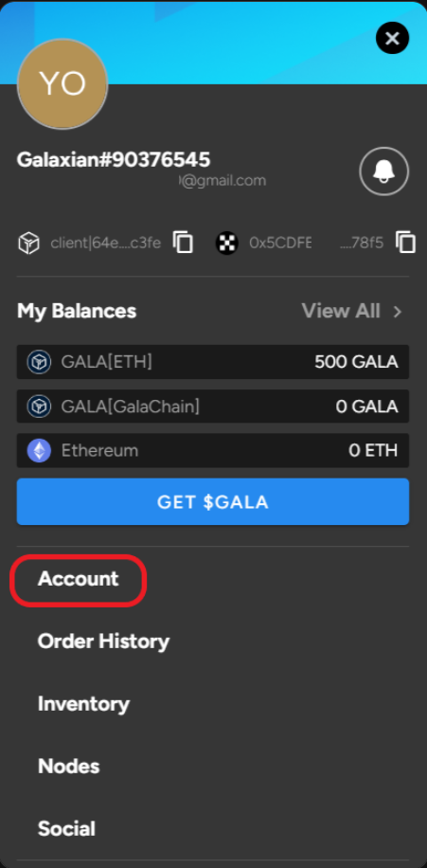Click the GALA[GalaChain] token icon

click(39, 407)
